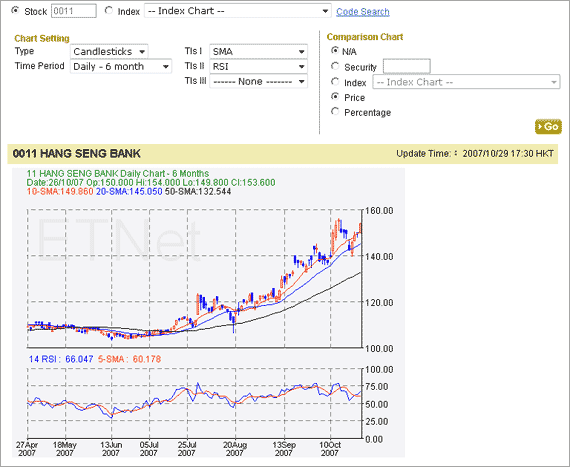Click the 20-SMA:145.050 legend text
The height and width of the screenshot is (467, 570).
coord(129,192)
